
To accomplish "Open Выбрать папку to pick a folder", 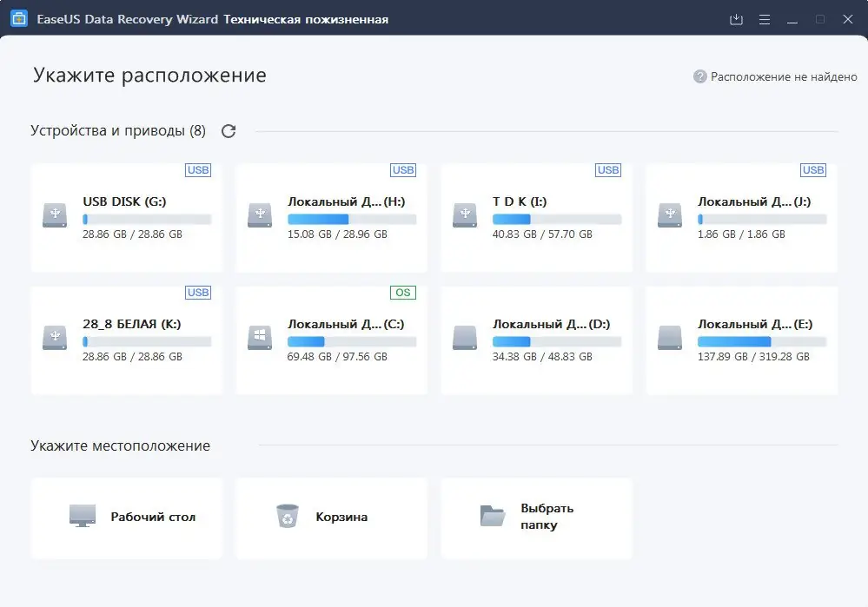I will coord(536,517).
